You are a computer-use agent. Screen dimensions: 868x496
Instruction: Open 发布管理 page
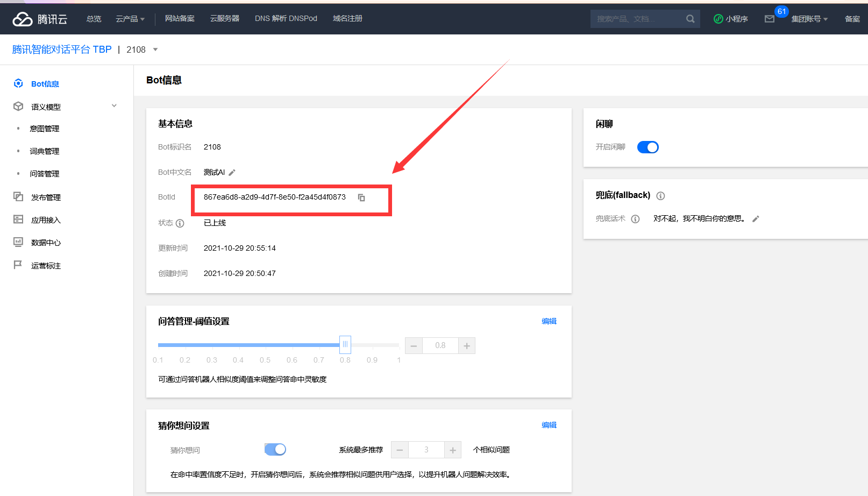(x=46, y=197)
